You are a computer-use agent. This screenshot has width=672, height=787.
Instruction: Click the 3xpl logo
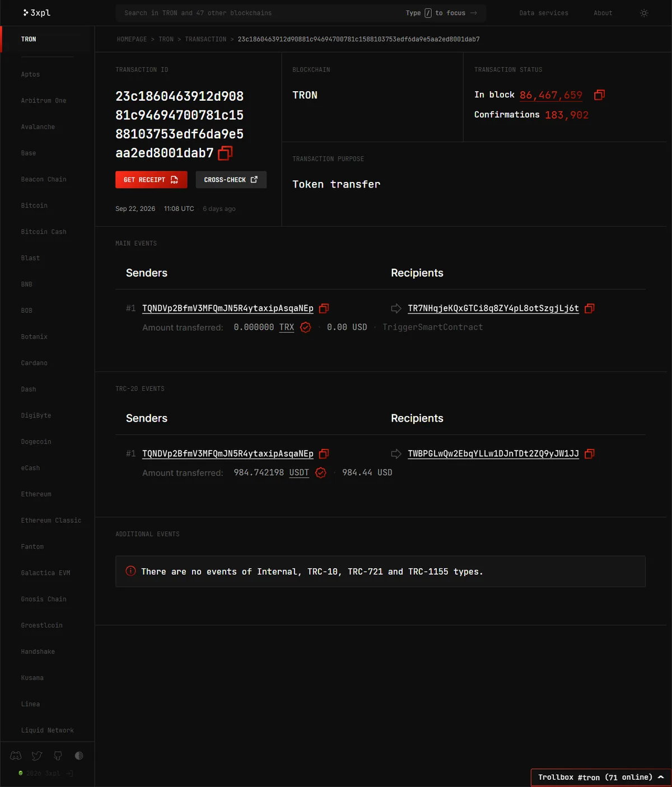(37, 12)
